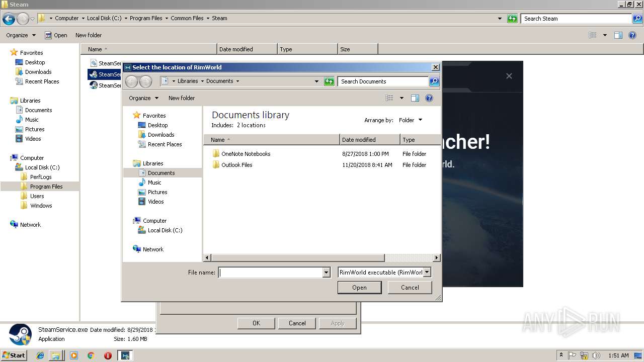Select the OneNote Notebooks folder
The height and width of the screenshot is (362, 644).
tap(242, 154)
